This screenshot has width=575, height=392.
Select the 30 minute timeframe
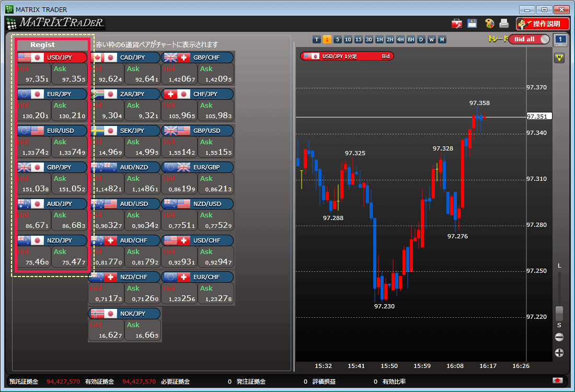point(369,40)
